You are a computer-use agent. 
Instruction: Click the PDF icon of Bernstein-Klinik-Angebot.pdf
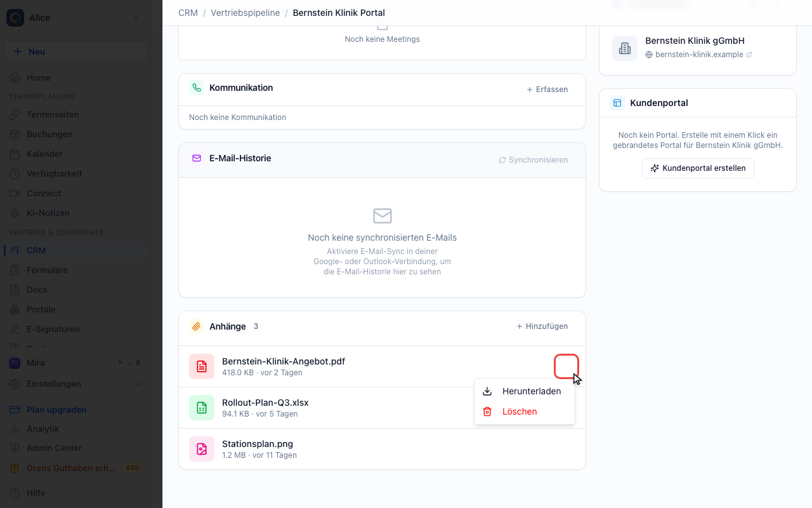point(202,366)
